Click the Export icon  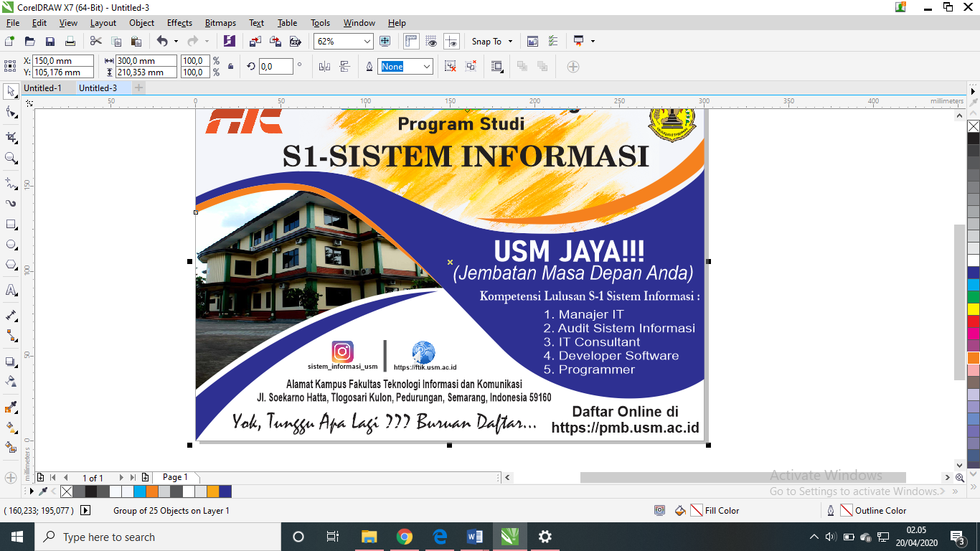tap(275, 42)
